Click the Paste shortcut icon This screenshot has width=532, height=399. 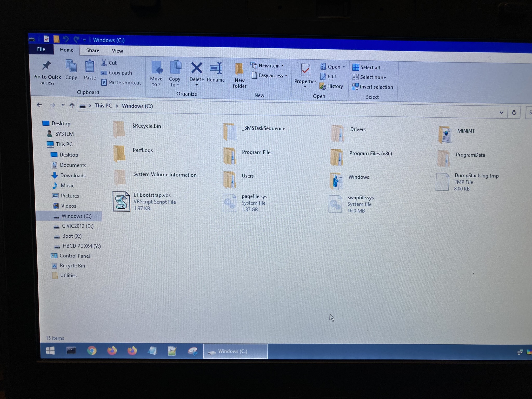(104, 83)
